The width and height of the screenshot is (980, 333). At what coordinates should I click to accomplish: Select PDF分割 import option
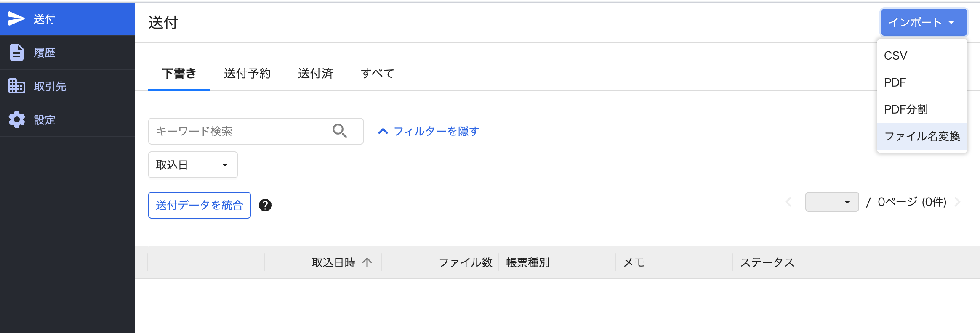point(906,109)
